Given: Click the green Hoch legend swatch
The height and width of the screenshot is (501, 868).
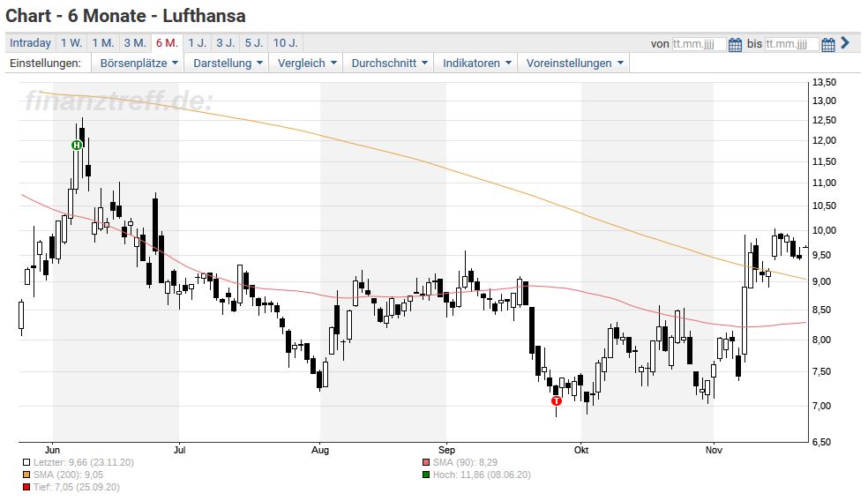Looking at the screenshot, I should pos(426,475).
